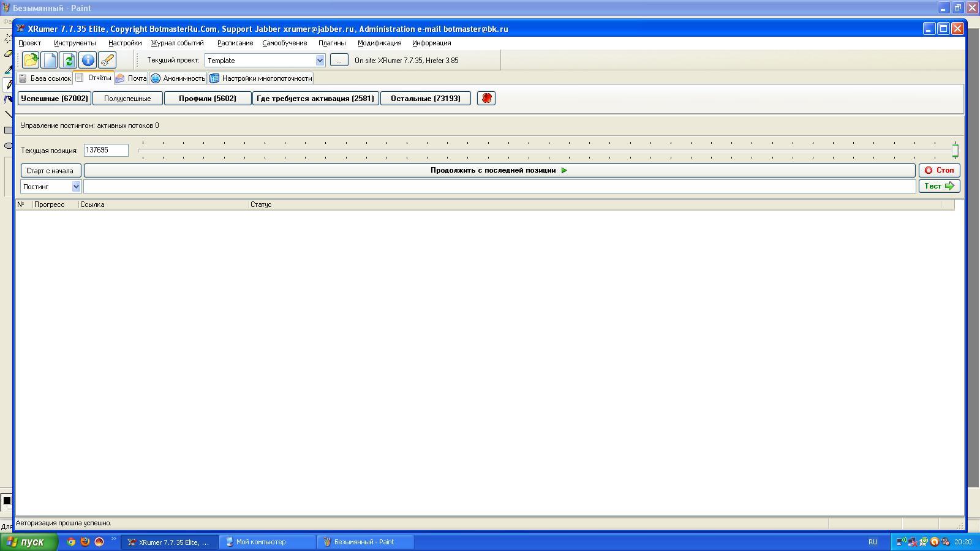This screenshot has width=980, height=551.
Task: Click the blue information icon
Action: [88, 60]
